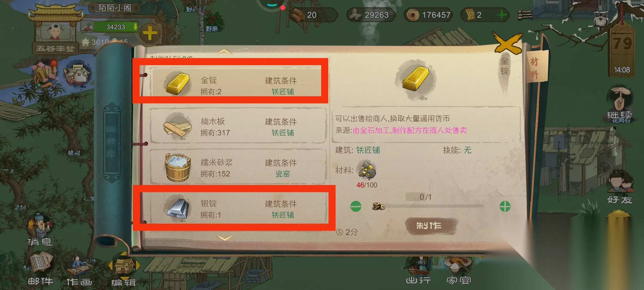Expand recipe list with up chevron
644x290 pixels.
click(x=224, y=52)
